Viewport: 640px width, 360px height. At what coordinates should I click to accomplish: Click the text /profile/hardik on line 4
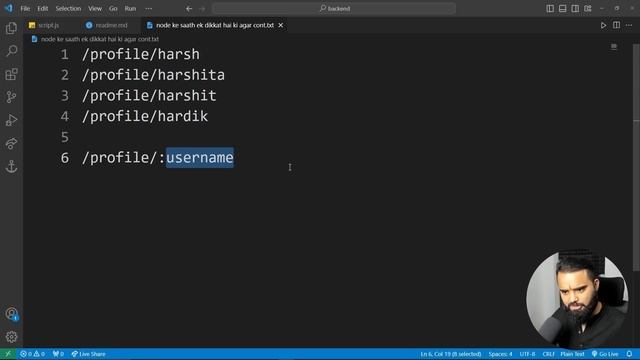click(x=145, y=116)
